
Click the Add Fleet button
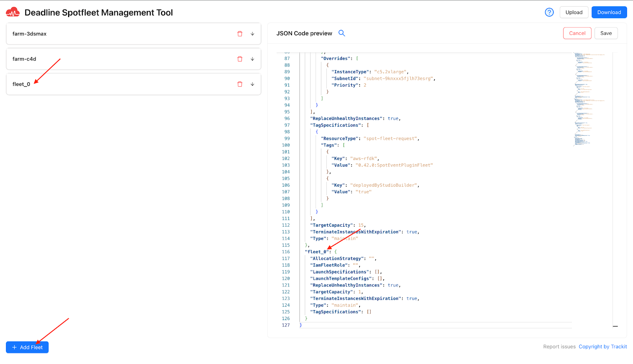click(27, 347)
